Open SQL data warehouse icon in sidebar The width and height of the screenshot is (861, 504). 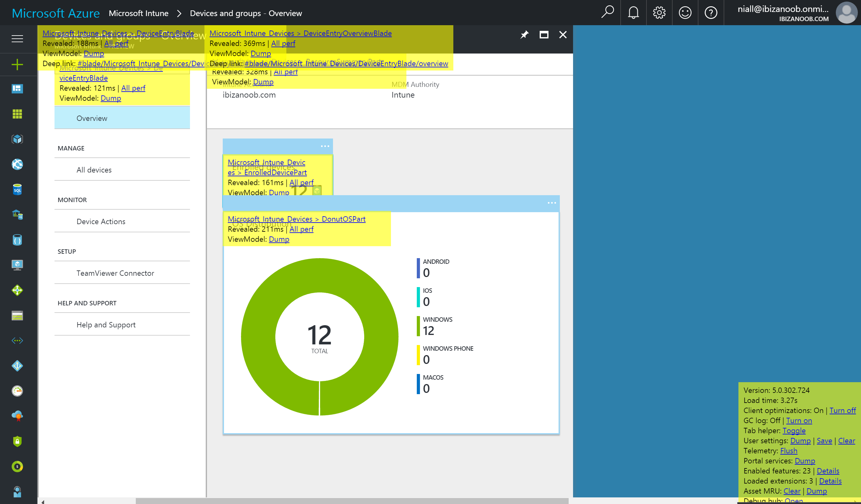[x=17, y=215]
